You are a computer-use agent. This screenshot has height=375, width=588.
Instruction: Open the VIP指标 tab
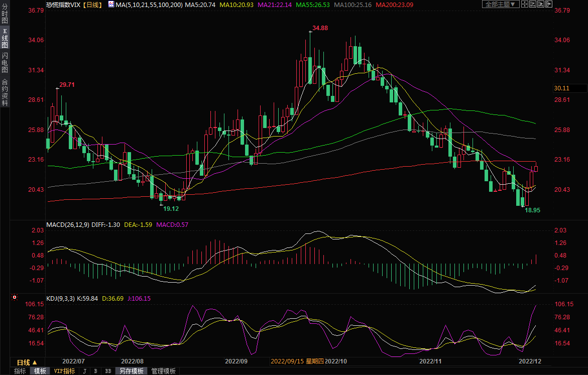(x=64, y=371)
